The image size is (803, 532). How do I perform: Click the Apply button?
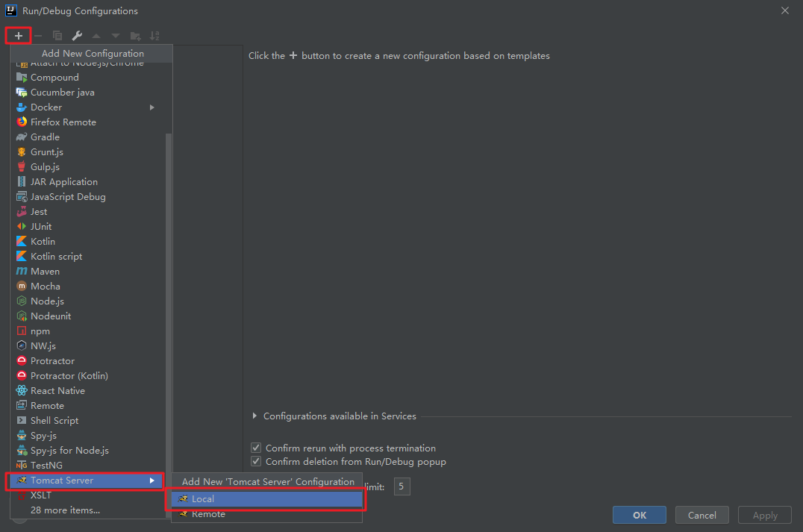click(765, 515)
